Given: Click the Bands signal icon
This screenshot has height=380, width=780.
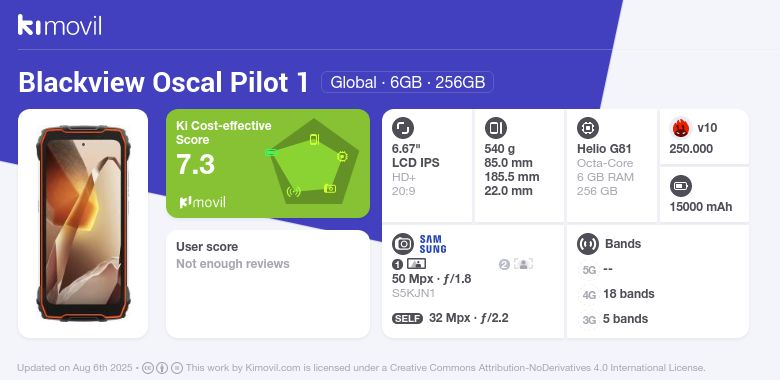Looking at the screenshot, I should point(588,244).
